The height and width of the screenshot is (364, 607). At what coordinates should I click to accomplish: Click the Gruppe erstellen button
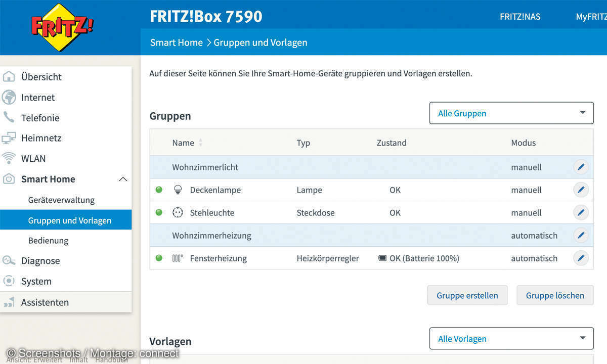coord(467,295)
